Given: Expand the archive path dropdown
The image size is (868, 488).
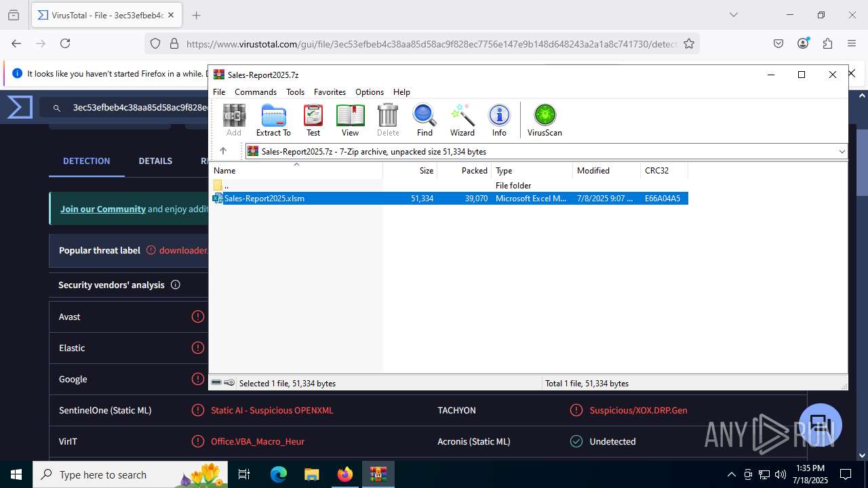Looking at the screenshot, I should pos(842,152).
